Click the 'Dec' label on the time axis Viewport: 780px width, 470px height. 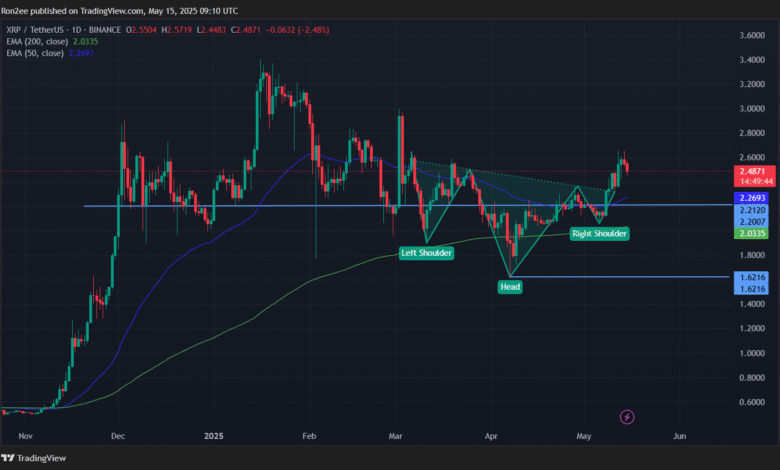click(x=118, y=436)
